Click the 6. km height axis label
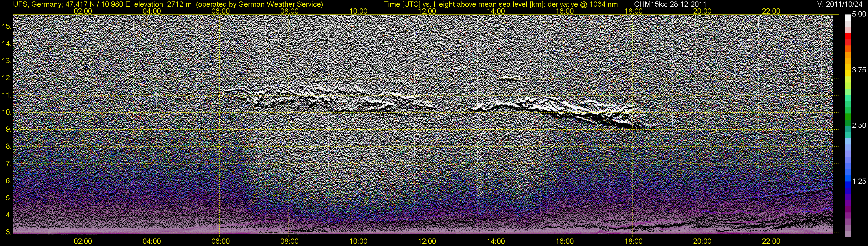The height and width of the screenshot is (246, 868). click(x=8, y=181)
